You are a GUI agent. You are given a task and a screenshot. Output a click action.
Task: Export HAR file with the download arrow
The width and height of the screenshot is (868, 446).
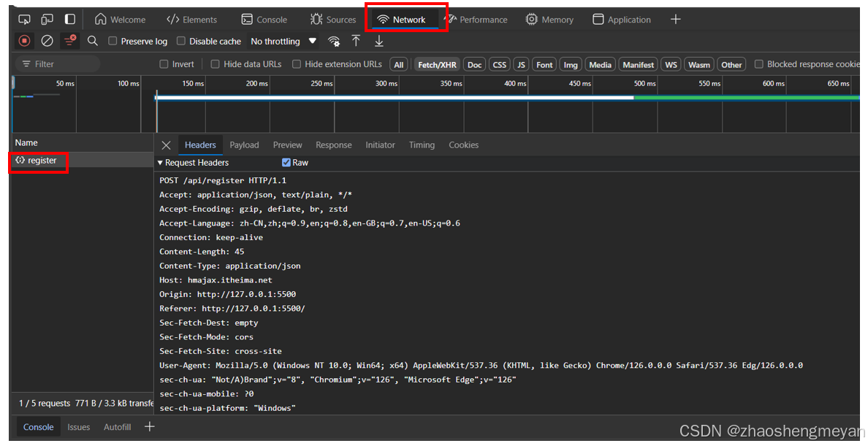click(379, 41)
